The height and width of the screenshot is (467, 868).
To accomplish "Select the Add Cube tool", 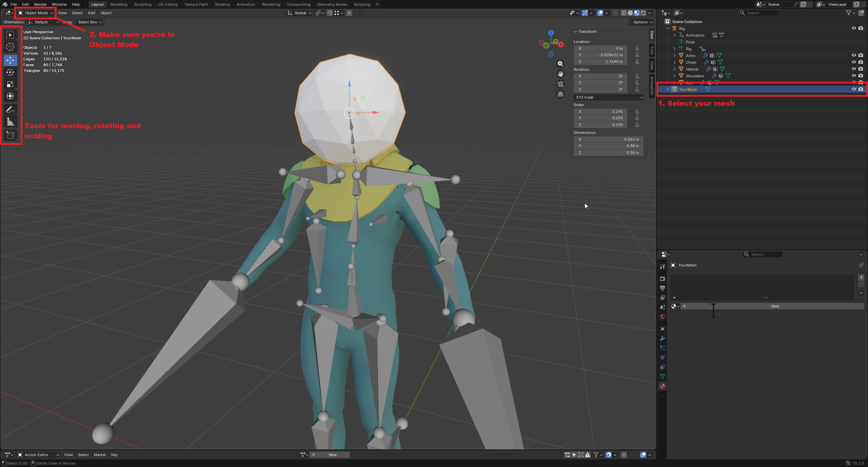I will [10, 135].
